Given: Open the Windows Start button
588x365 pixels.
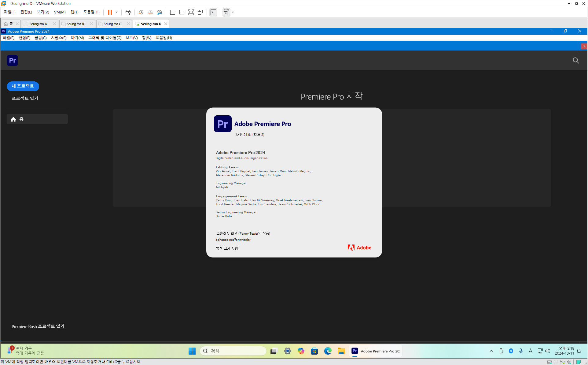Looking at the screenshot, I should pyautogui.click(x=192, y=351).
